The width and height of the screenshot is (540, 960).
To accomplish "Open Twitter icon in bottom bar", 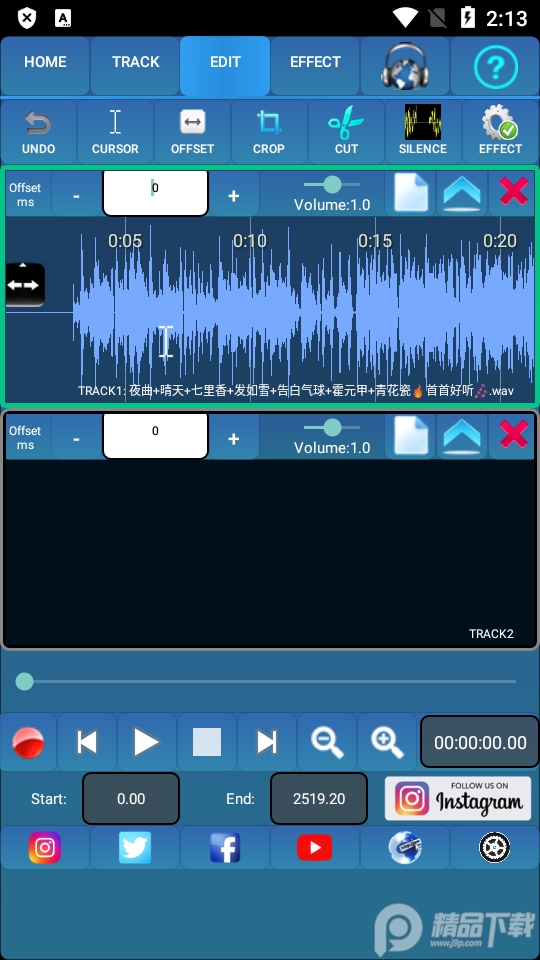I will (x=135, y=847).
